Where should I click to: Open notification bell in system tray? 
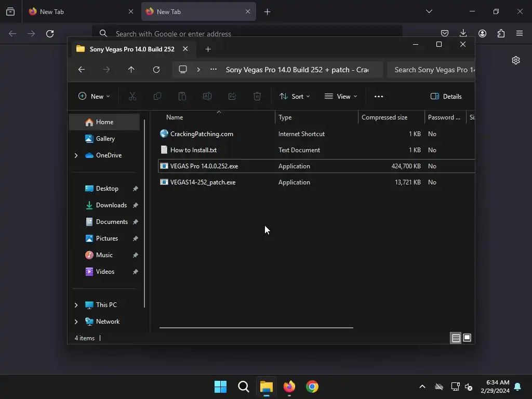(517, 387)
